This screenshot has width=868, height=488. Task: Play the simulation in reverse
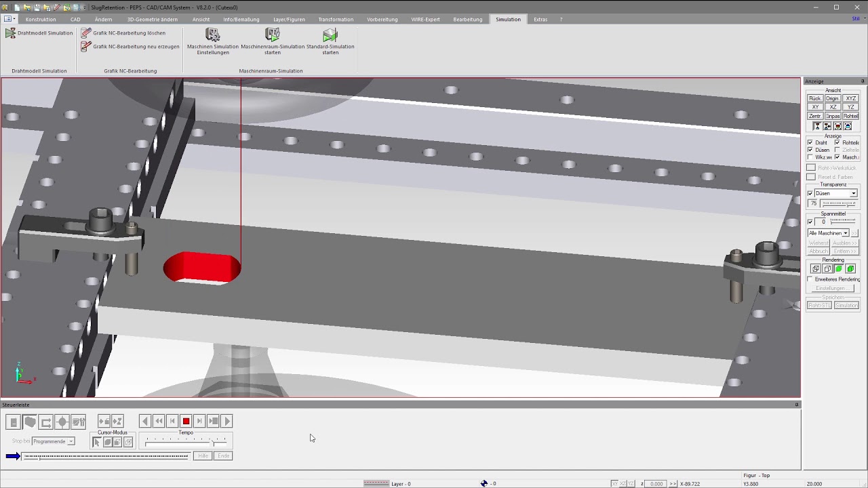[144, 422]
